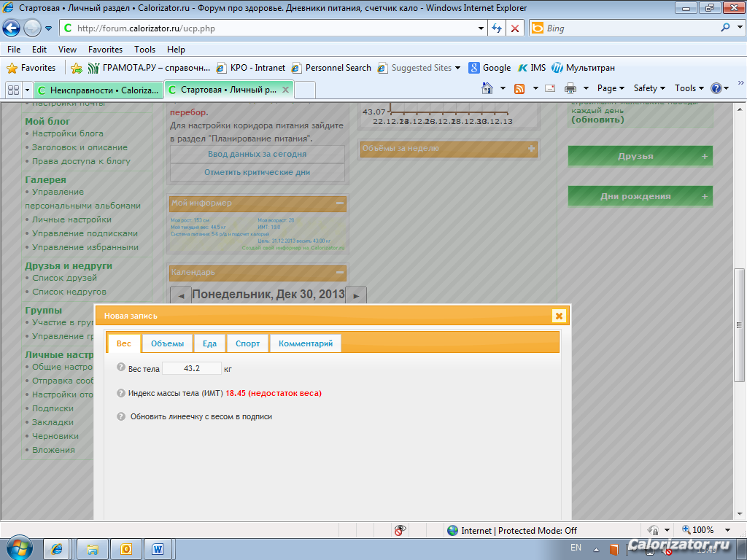Open the Safety dropdown menu
Viewport: 747px width, 560px height.
649,88
